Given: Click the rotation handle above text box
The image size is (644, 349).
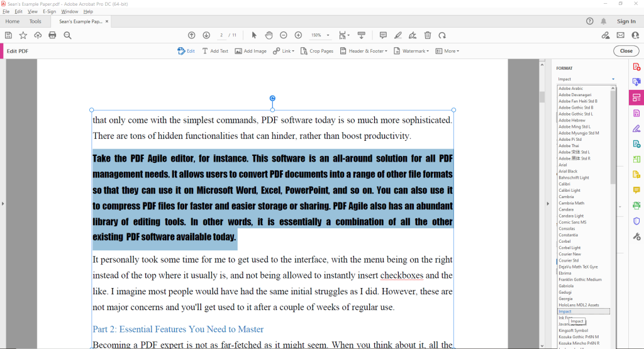Looking at the screenshot, I should (272, 98).
